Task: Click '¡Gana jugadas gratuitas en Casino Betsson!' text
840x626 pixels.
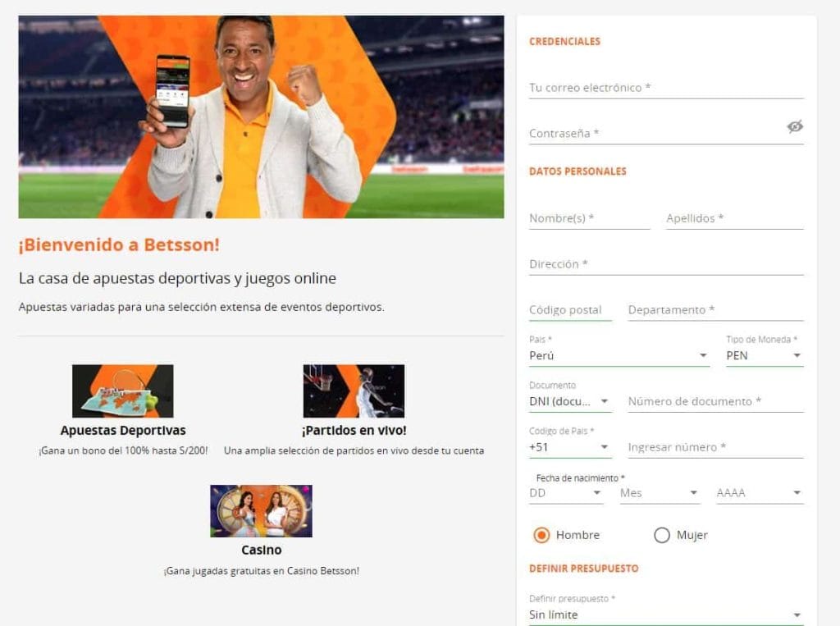Action: tap(261, 571)
